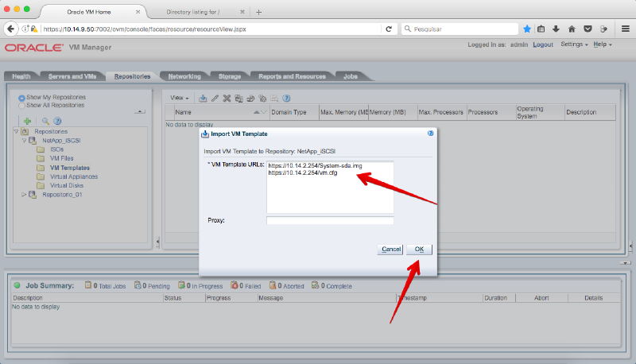The width and height of the screenshot is (636, 364).
Task: Click the Proxy input field
Action: (x=330, y=220)
